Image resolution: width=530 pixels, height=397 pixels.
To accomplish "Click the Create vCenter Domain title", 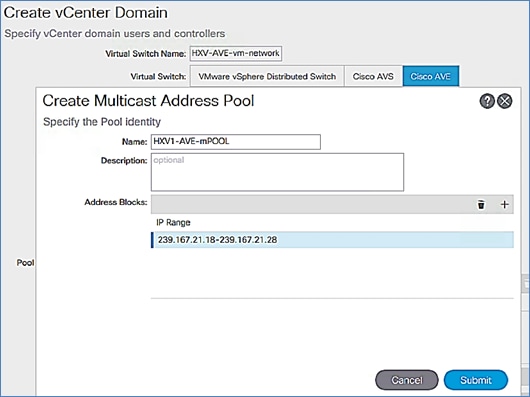I will pos(86,13).
